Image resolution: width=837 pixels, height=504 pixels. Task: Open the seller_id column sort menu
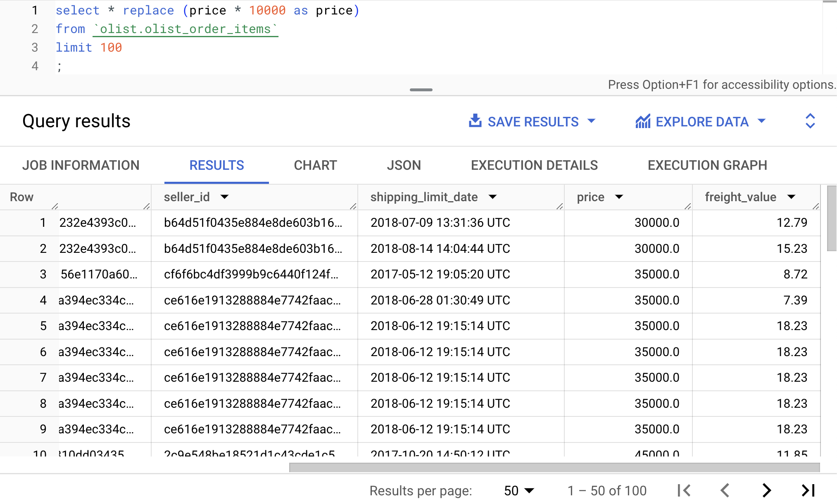[x=224, y=197]
